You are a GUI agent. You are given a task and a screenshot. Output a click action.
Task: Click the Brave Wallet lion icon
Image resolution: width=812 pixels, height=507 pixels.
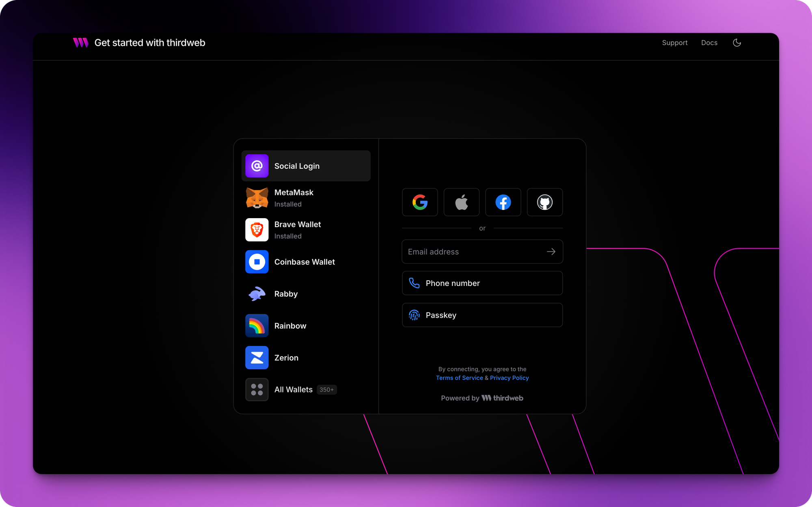(x=257, y=230)
